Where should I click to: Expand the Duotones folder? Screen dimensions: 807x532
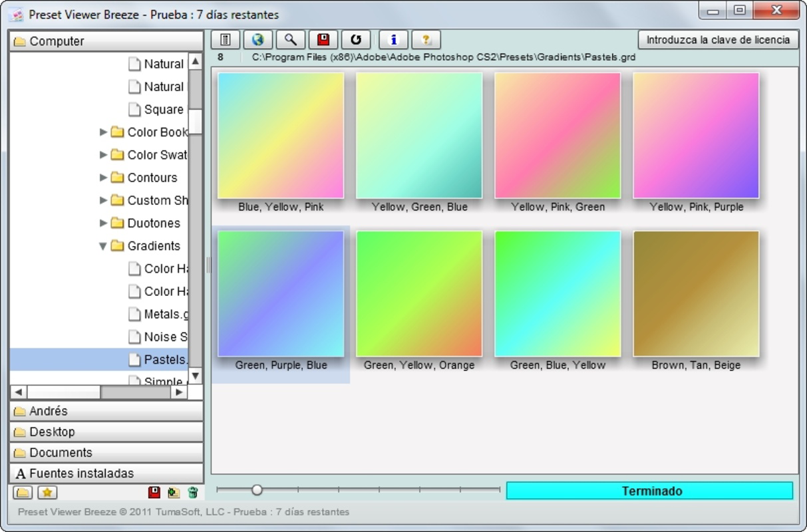pyautogui.click(x=103, y=223)
